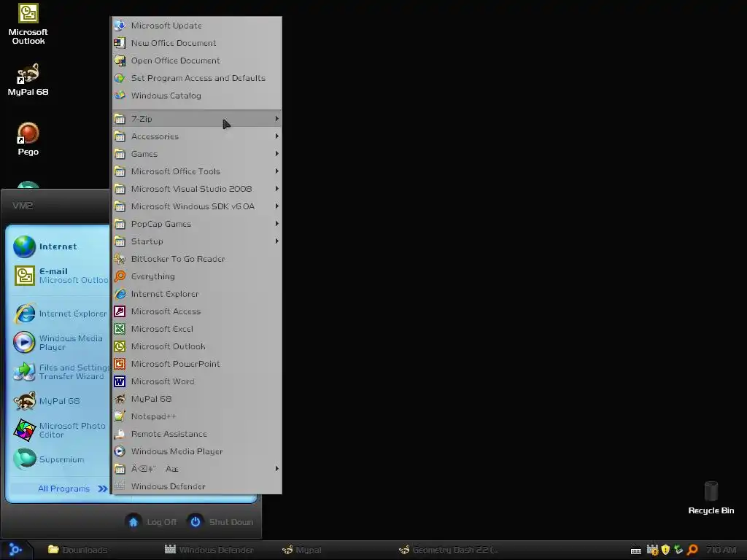Viewport: 747px width, 560px height.
Task: Click the Log Off button
Action: (152, 522)
